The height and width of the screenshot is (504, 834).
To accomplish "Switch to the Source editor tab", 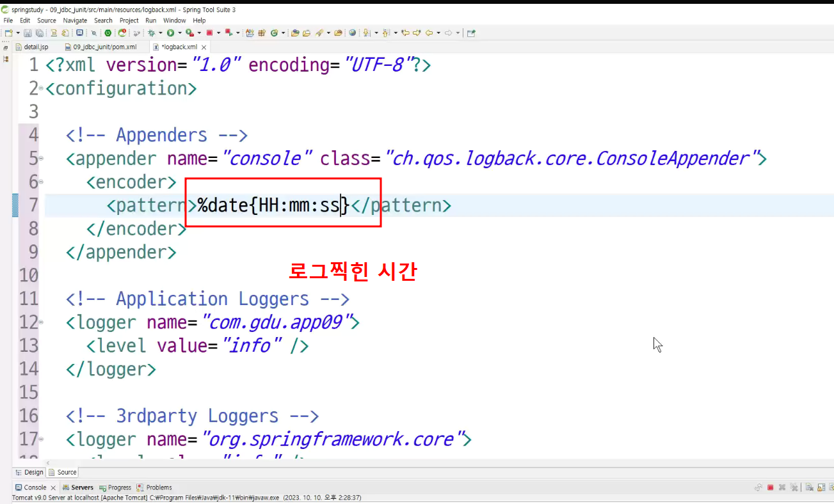I will (x=63, y=472).
